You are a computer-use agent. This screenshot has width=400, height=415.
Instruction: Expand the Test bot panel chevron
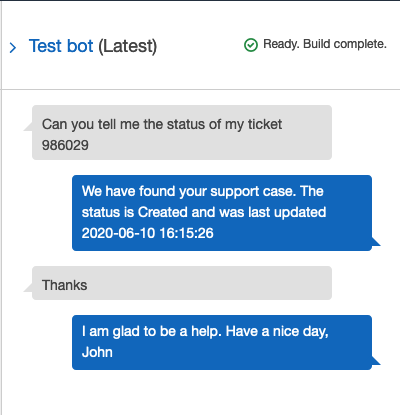pos(13,48)
